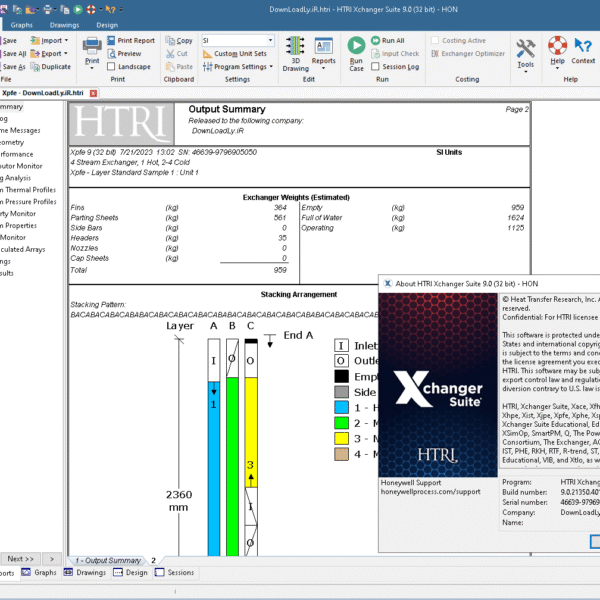The height and width of the screenshot is (600, 600).
Task: Open the Exchanger Optimizer icon
Action: pyautogui.click(x=435, y=54)
